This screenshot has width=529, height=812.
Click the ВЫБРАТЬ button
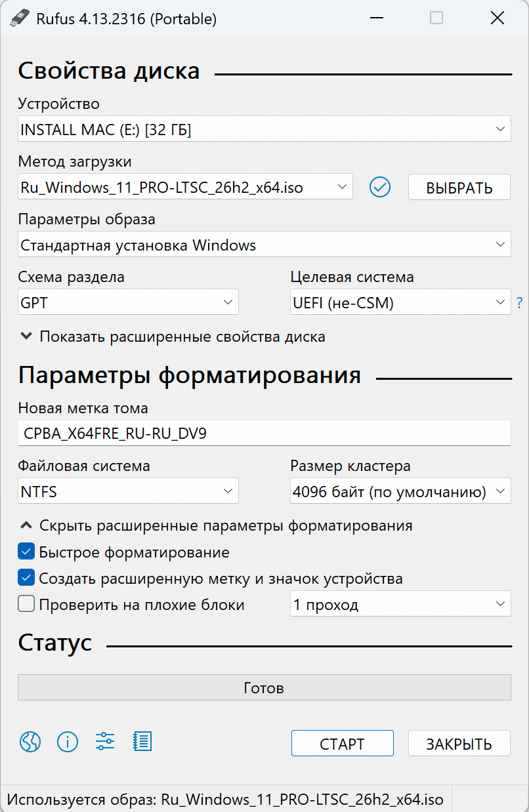tap(459, 187)
